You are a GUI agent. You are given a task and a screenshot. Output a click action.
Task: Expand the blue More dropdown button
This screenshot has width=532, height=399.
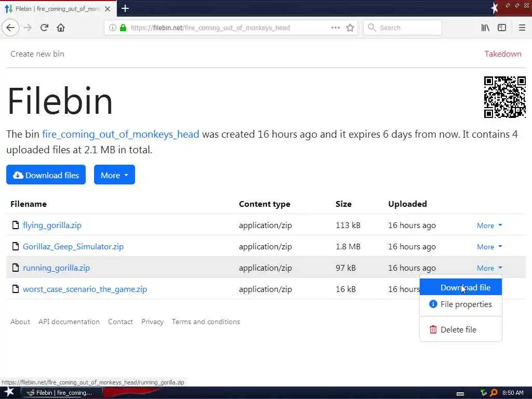pos(114,175)
